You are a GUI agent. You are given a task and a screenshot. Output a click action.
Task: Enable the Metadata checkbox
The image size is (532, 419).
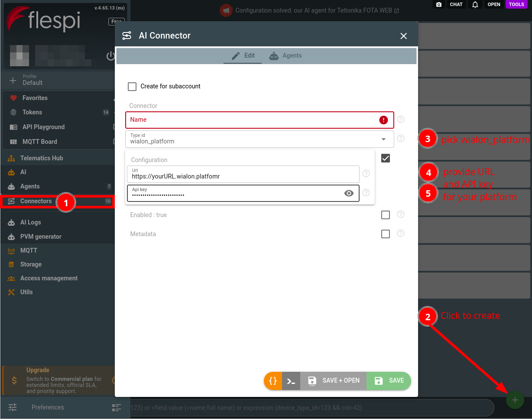tap(386, 234)
